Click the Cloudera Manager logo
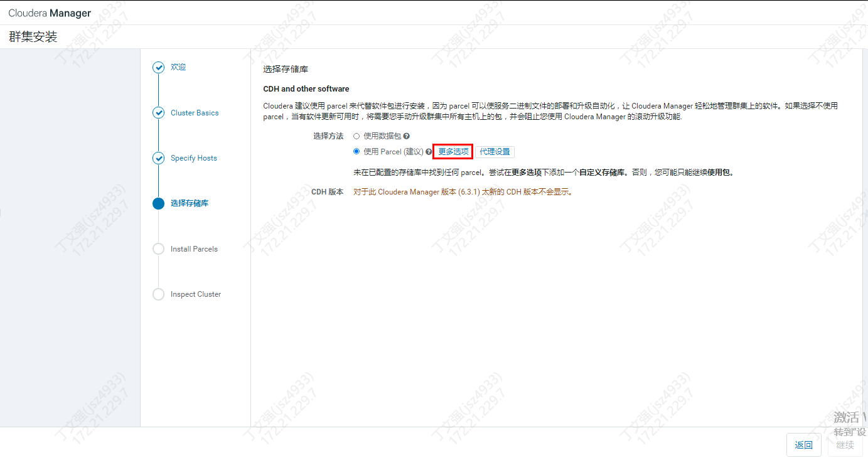 tap(50, 13)
